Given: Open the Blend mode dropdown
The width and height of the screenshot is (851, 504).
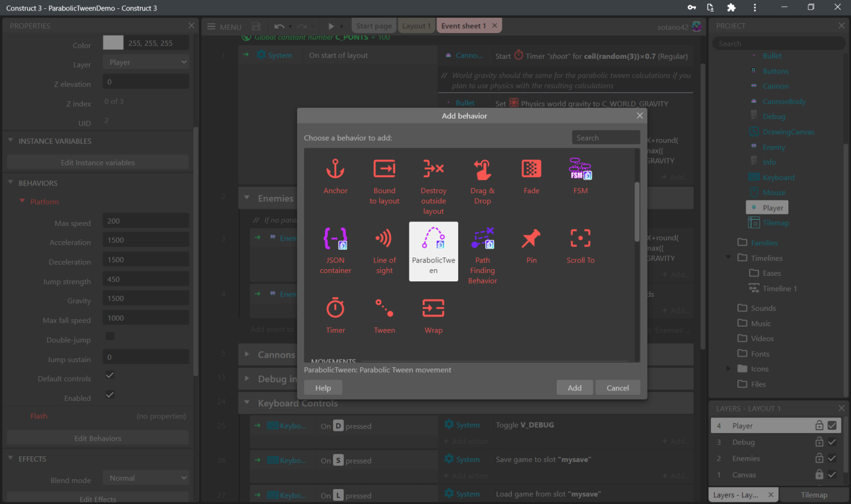Looking at the screenshot, I should [146, 478].
